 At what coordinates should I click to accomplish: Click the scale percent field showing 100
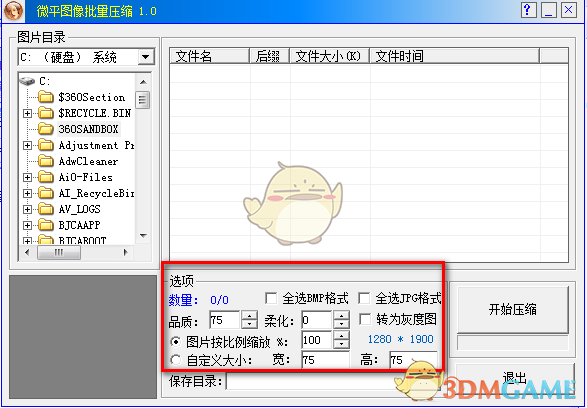[317, 340]
